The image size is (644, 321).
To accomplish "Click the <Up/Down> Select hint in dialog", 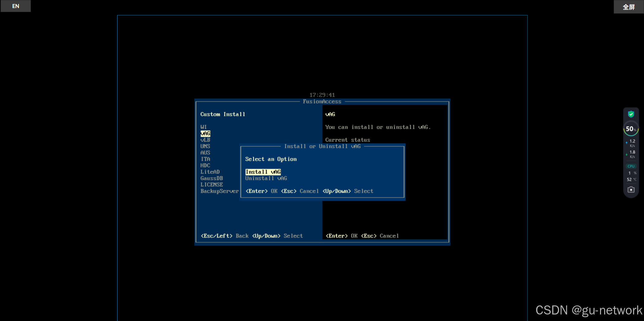I will pos(348,191).
